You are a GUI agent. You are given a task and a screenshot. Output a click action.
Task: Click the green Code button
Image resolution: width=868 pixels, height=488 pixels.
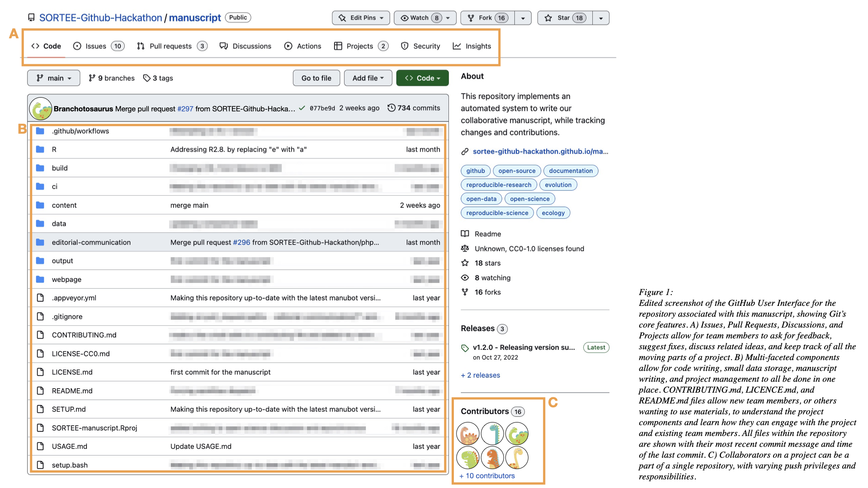(422, 78)
